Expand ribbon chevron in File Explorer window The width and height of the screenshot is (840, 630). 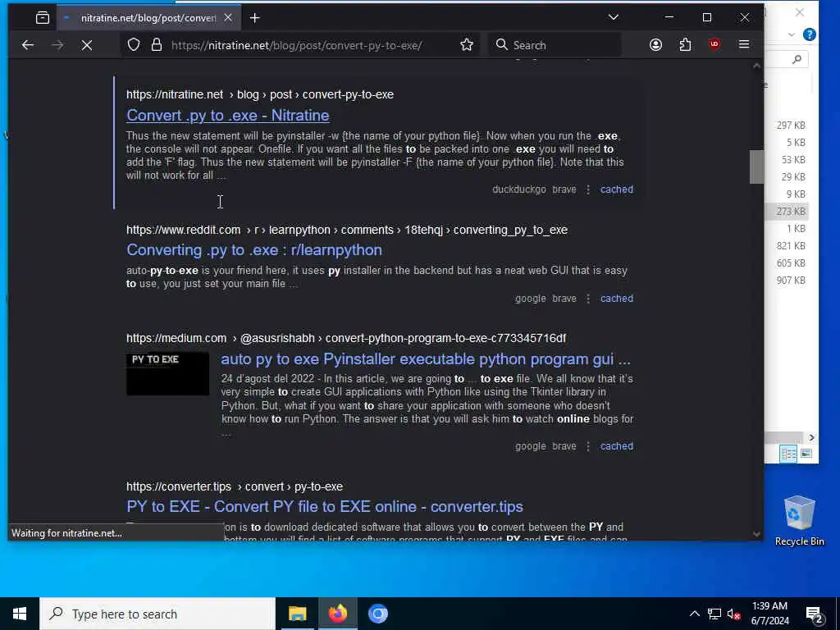pyautogui.click(x=792, y=34)
